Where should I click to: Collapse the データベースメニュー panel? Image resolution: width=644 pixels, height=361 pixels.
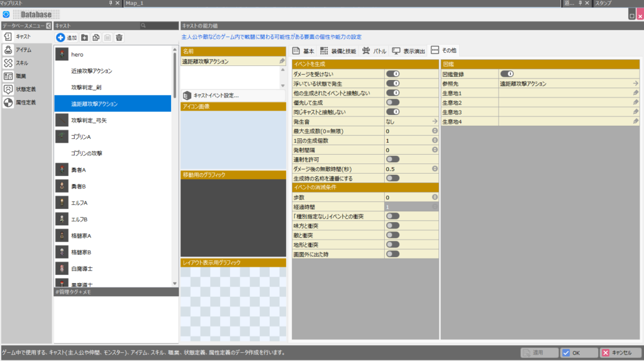(48, 26)
